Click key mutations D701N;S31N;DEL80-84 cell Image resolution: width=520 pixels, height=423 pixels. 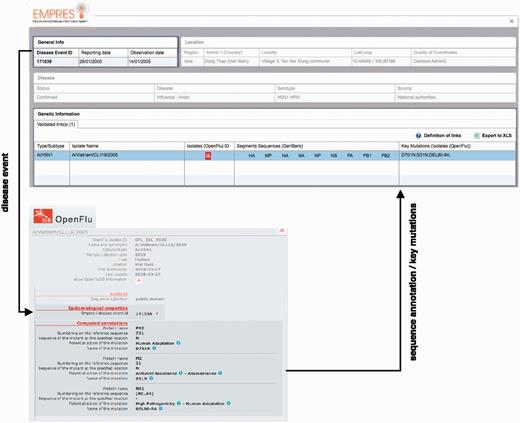[457, 155]
